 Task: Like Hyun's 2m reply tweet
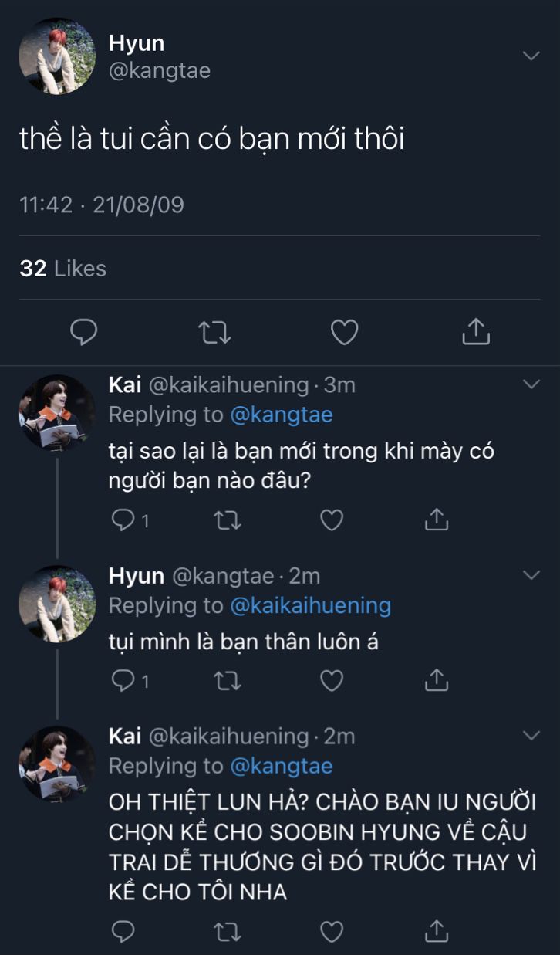click(332, 680)
